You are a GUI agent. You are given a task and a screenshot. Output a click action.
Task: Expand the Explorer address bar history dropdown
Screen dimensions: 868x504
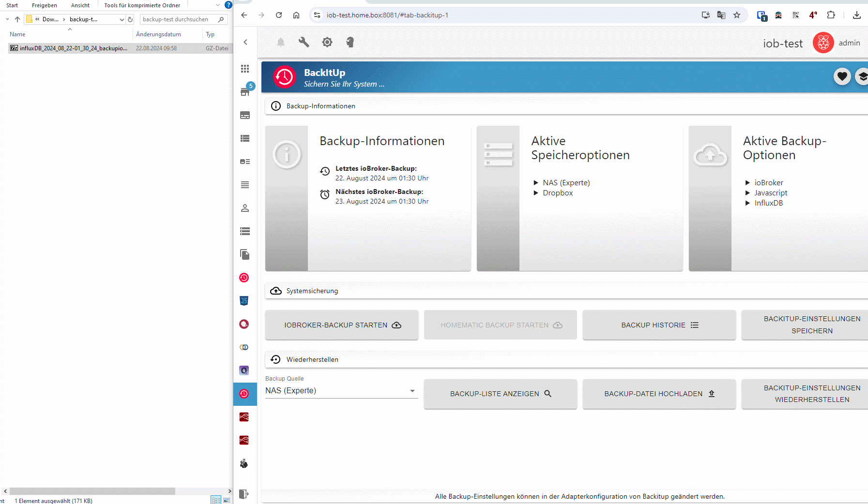(x=122, y=19)
